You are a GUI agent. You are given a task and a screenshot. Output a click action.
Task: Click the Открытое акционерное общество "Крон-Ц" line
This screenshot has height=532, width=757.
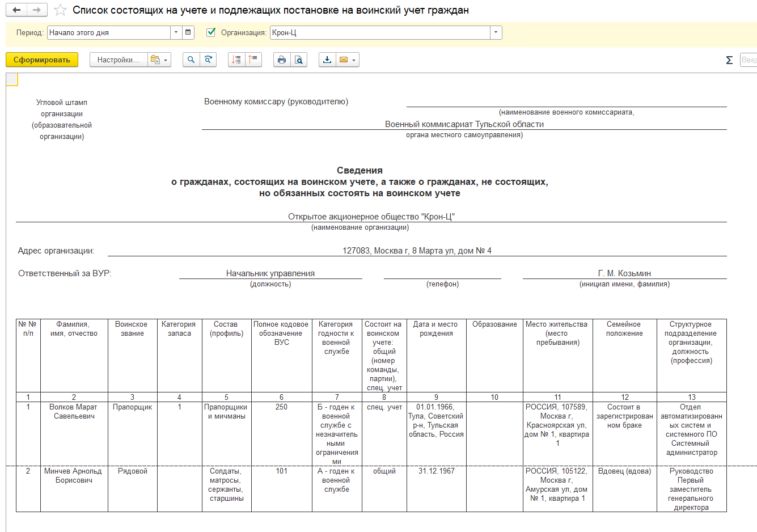pos(371,217)
